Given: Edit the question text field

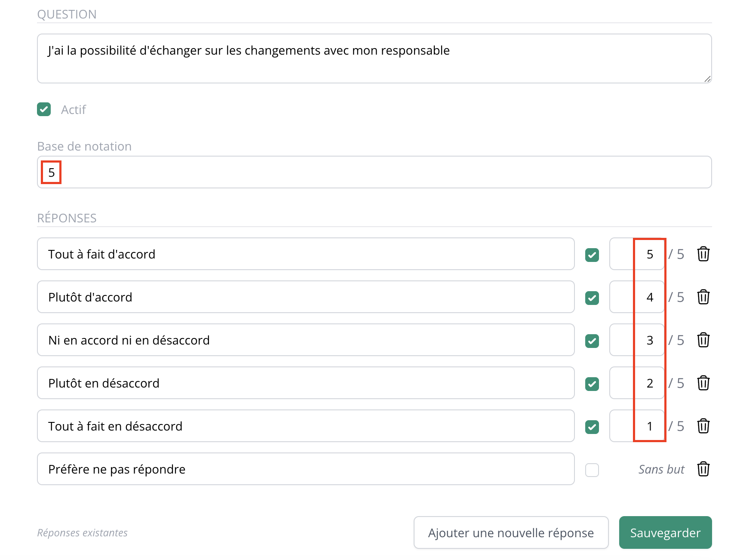Looking at the screenshot, I should [374, 58].
